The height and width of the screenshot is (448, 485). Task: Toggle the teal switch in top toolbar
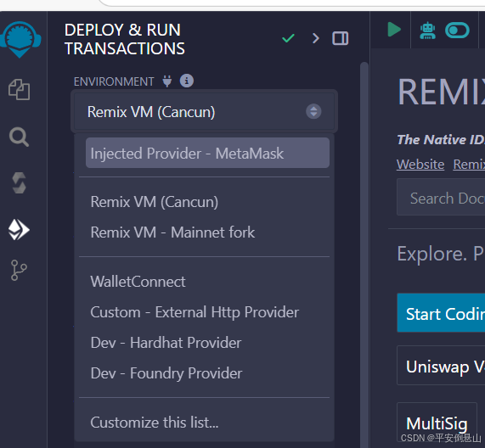[x=457, y=31]
